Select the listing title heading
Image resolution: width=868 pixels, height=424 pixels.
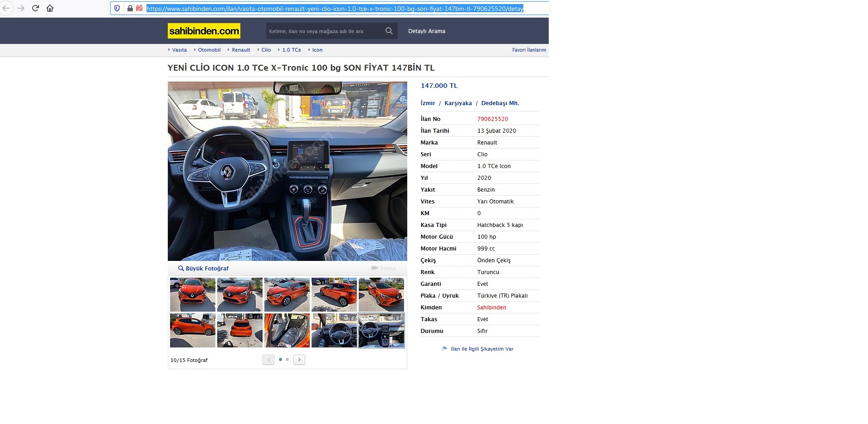301,68
